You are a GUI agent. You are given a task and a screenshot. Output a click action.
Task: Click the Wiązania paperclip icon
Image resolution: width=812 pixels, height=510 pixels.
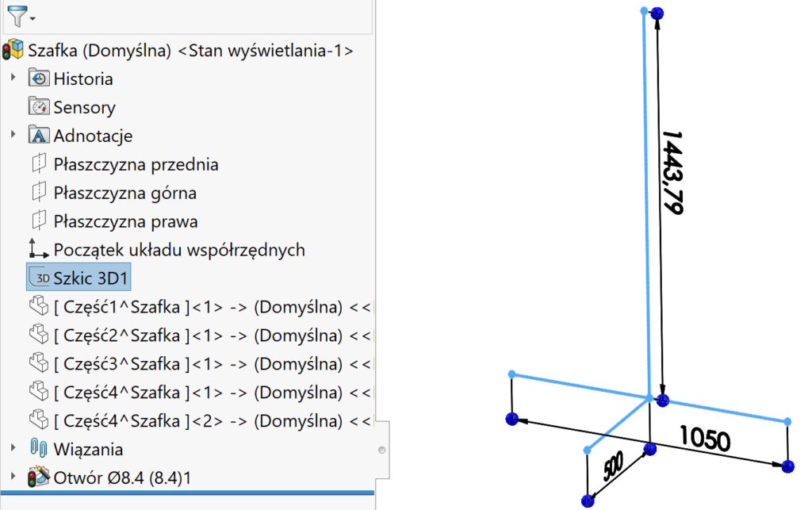pos(38,449)
